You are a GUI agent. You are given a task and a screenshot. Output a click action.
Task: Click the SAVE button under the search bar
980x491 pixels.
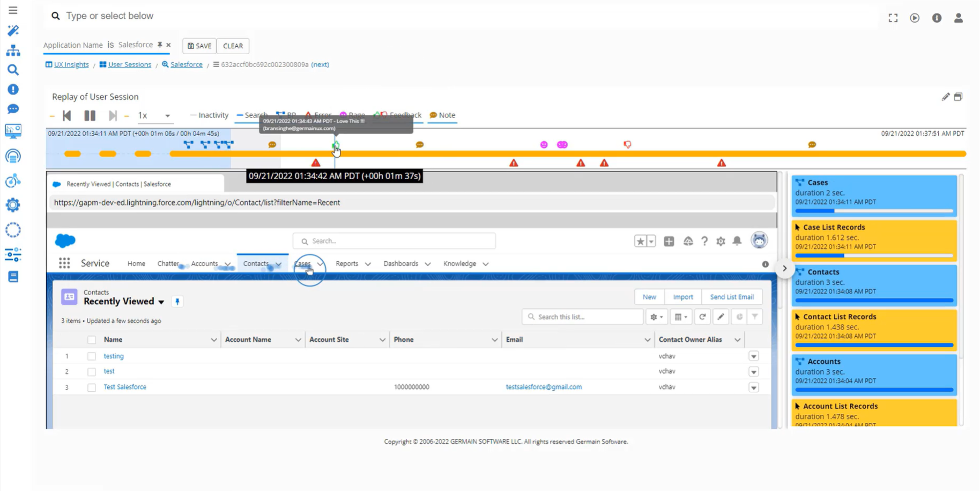coord(199,46)
